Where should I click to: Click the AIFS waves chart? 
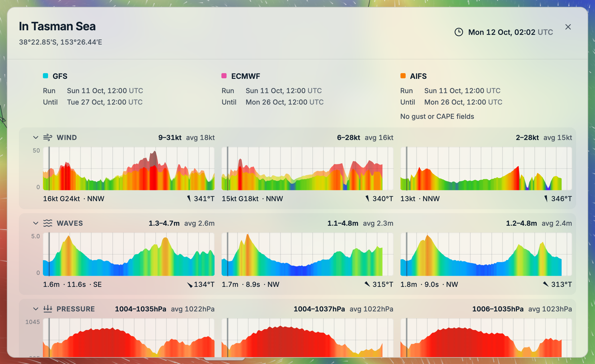tap(486, 254)
